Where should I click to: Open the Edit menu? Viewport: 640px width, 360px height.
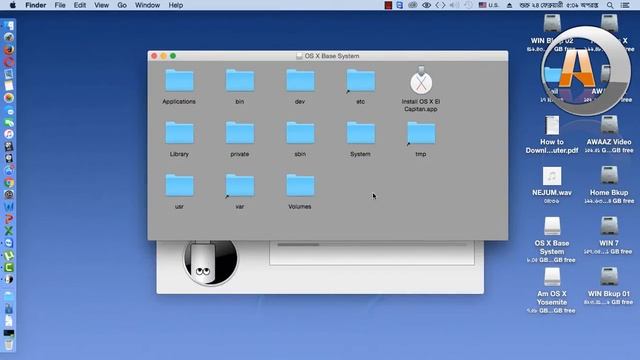[80, 5]
